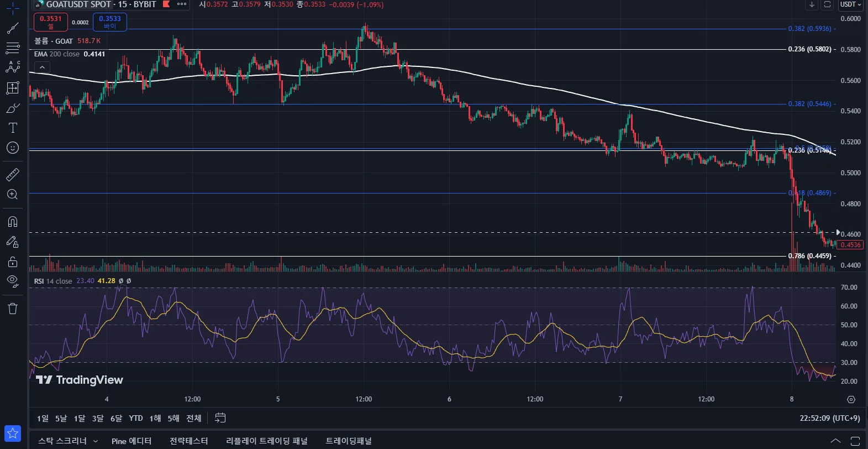Click the TradingView logo
This screenshot has width=868, height=449.
coord(79,380)
